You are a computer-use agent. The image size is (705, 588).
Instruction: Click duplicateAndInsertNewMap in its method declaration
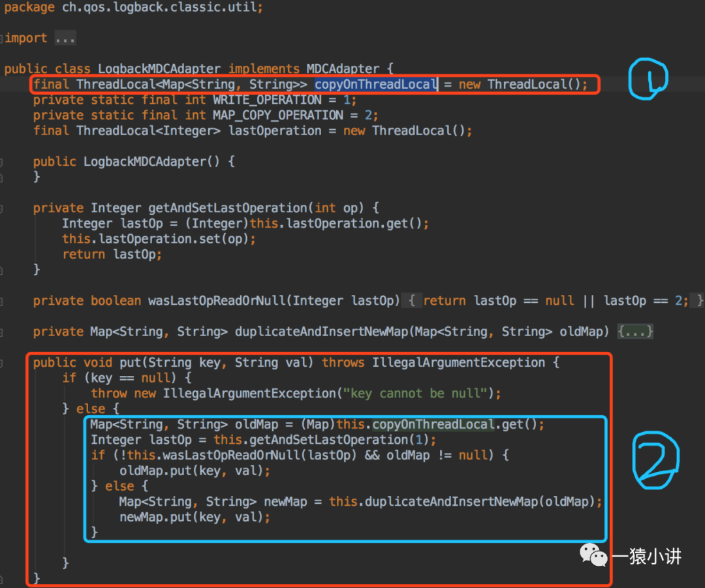tap(321, 332)
